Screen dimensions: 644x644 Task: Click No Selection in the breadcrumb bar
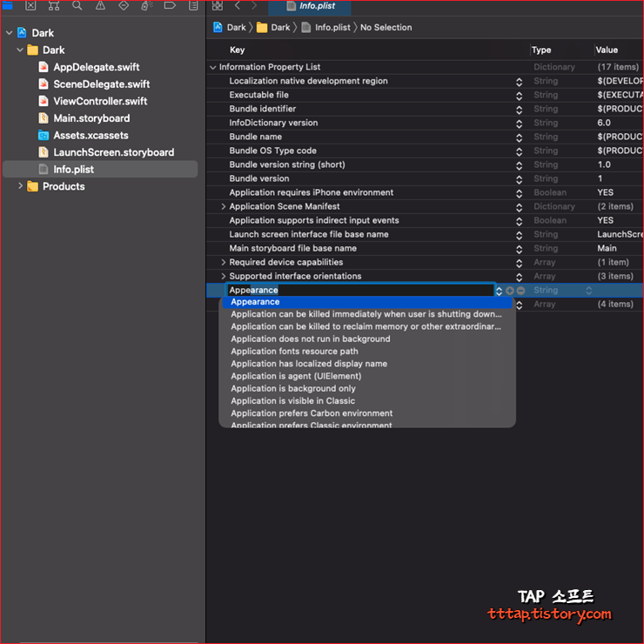tap(386, 28)
